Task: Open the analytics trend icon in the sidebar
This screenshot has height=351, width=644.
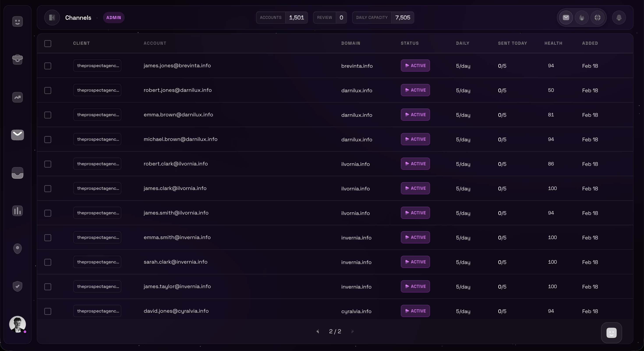Action: click(x=17, y=97)
